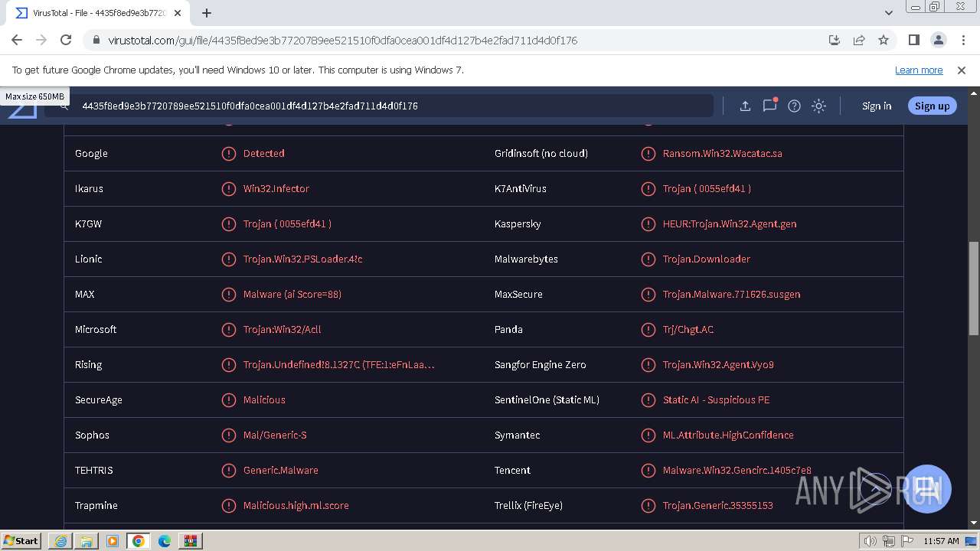Click the volume speaker tray icon

(x=871, y=541)
